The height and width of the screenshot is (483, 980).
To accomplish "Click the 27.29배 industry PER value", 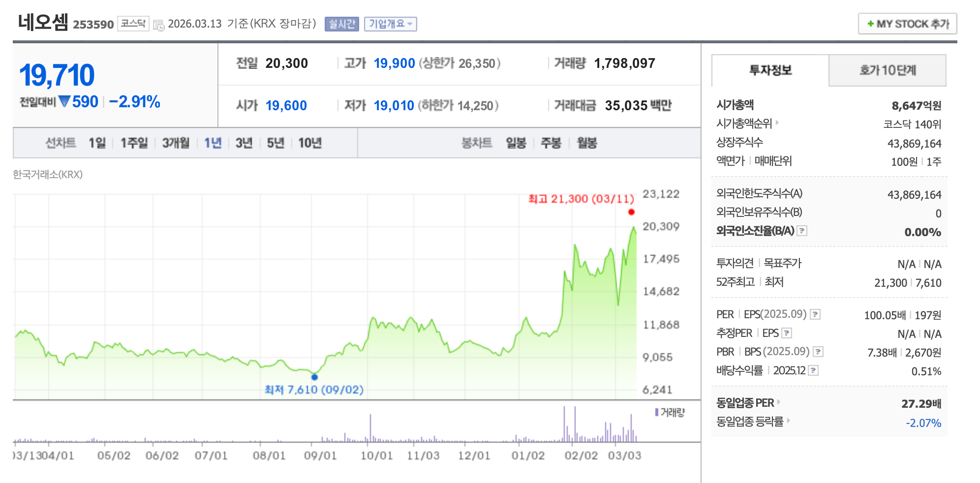I will pyautogui.click(x=921, y=404).
